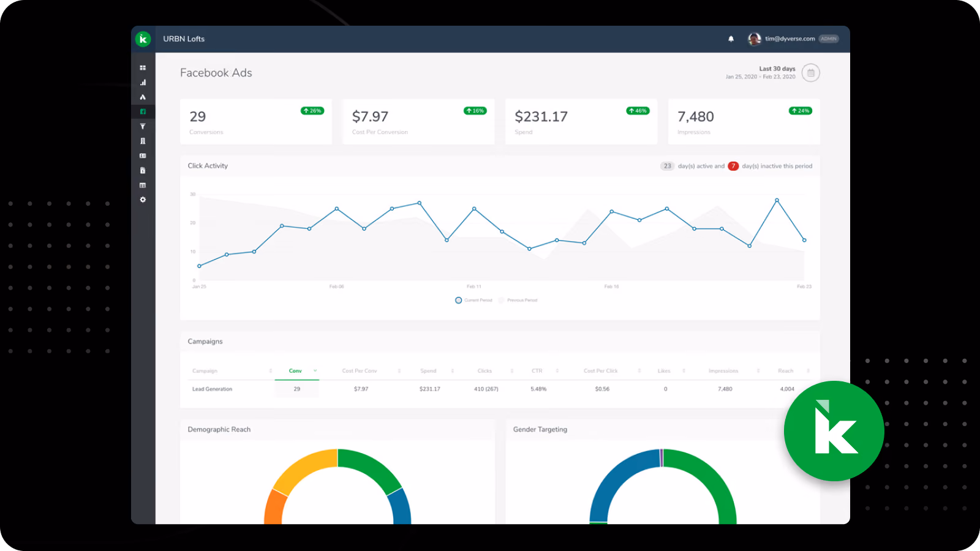Sort by the Clicks column arrows
This screenshot has height=551, width=980.
click(512, 371)
